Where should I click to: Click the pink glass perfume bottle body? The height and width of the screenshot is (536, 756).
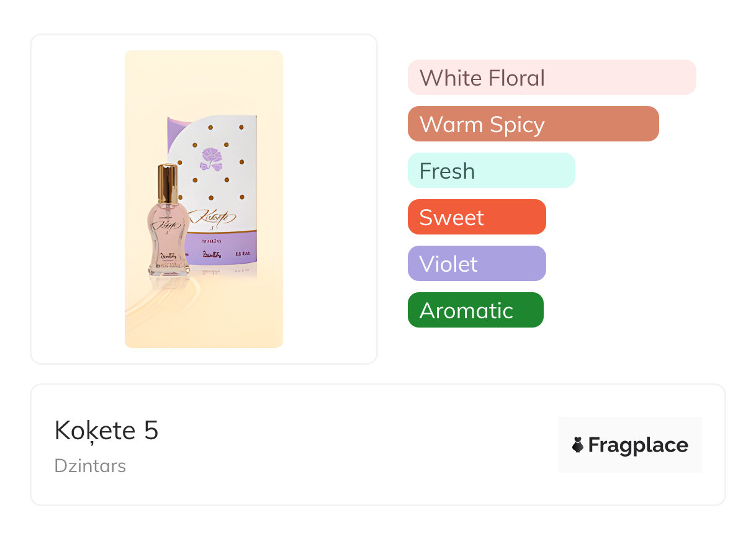tap(168, 239)
